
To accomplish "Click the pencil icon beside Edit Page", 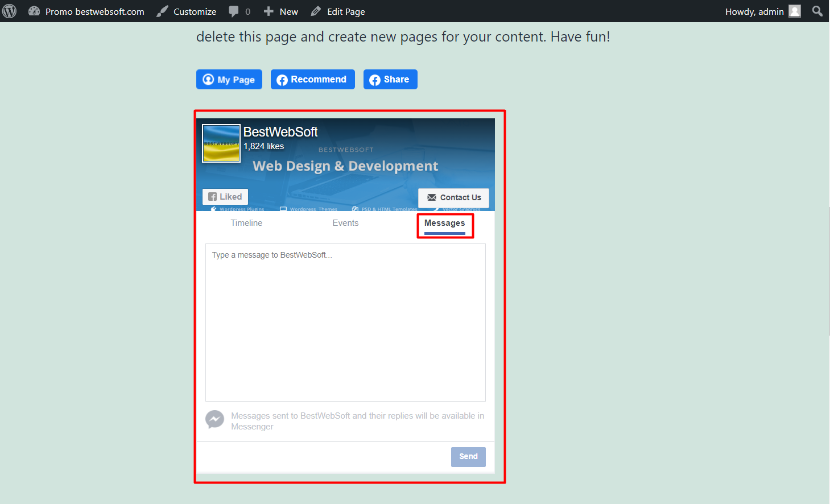I will 316,11.
